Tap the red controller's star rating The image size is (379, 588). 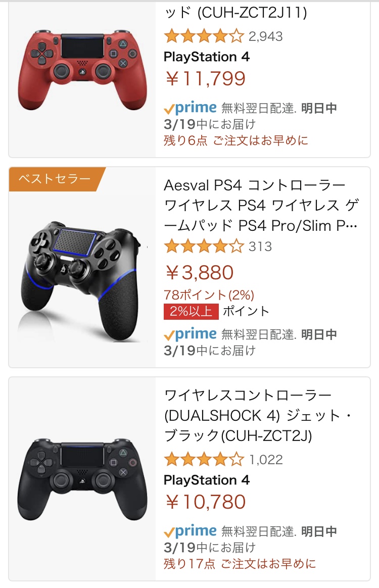click(x=204, y=36)
